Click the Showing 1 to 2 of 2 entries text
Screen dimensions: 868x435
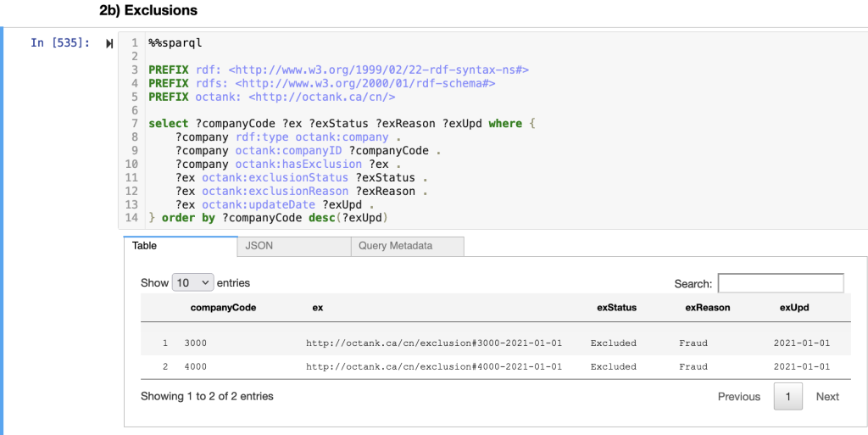coord(207,396)
